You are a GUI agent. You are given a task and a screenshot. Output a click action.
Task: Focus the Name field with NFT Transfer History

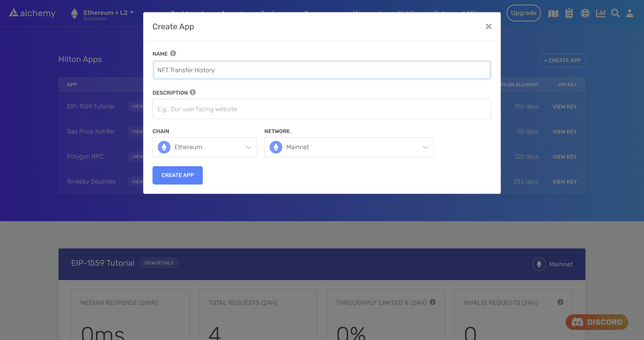[x=322, y=70]
